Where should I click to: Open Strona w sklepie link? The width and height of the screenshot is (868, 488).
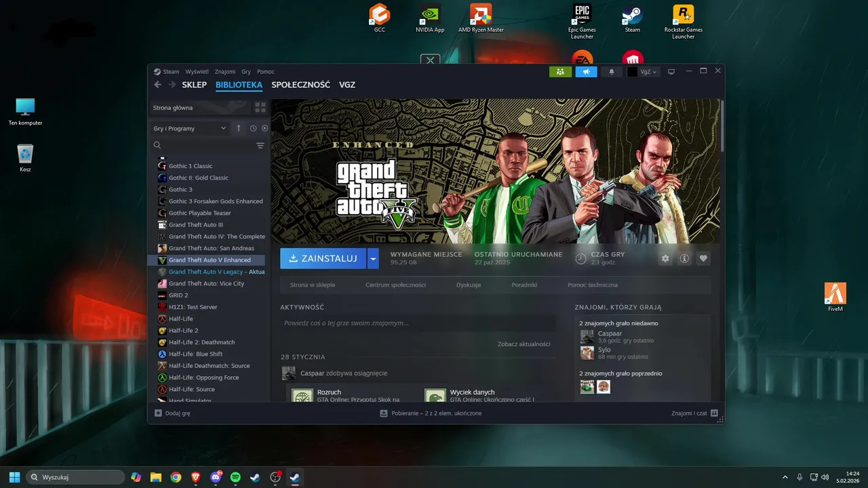(313, 285)
